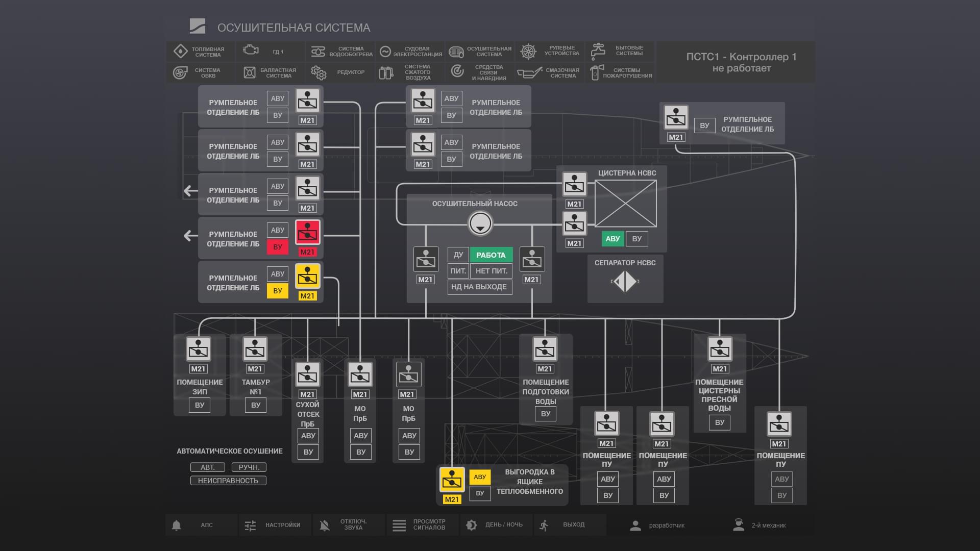Click the red alarm valve icon
Screen dimensions: 980x551
[307, 232]
